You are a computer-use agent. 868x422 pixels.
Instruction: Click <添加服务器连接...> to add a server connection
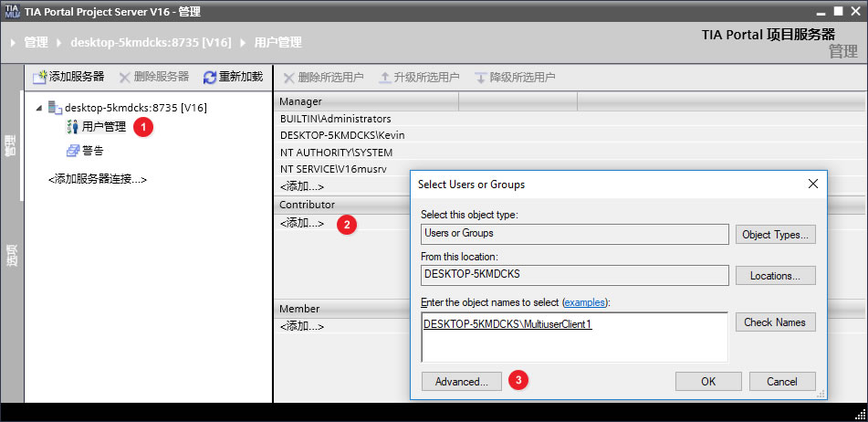(98, 179)
